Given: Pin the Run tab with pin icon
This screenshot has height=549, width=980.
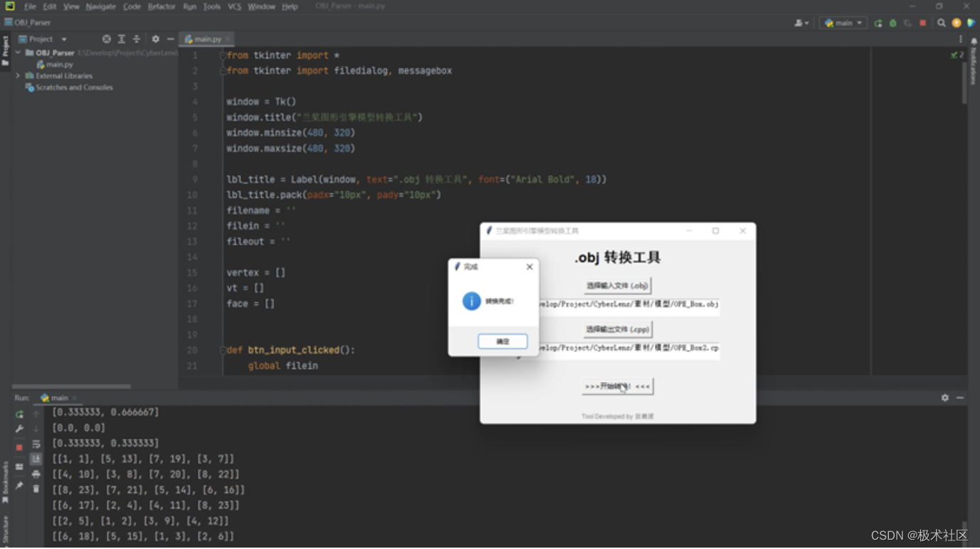Looking at the screenshot, I should (19, 486).
